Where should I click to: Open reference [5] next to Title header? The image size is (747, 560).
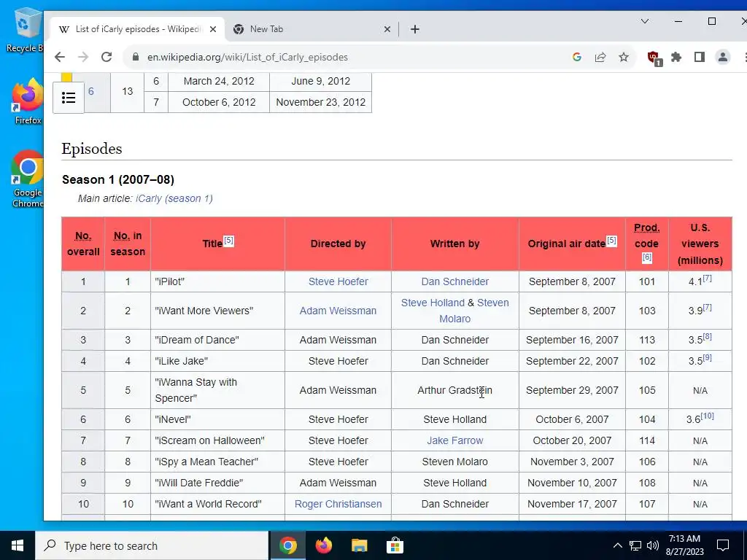pos(228,241)
